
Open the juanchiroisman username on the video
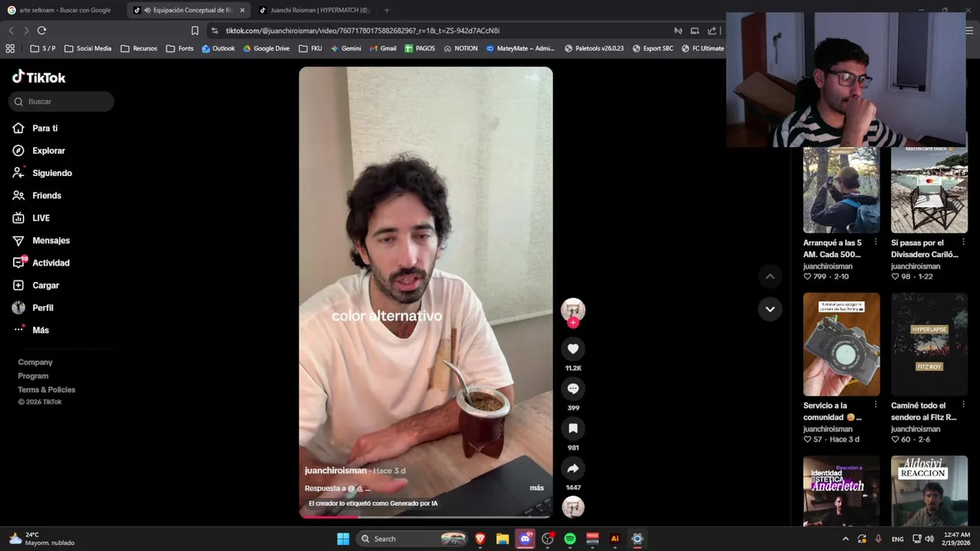tap(335, 471)
